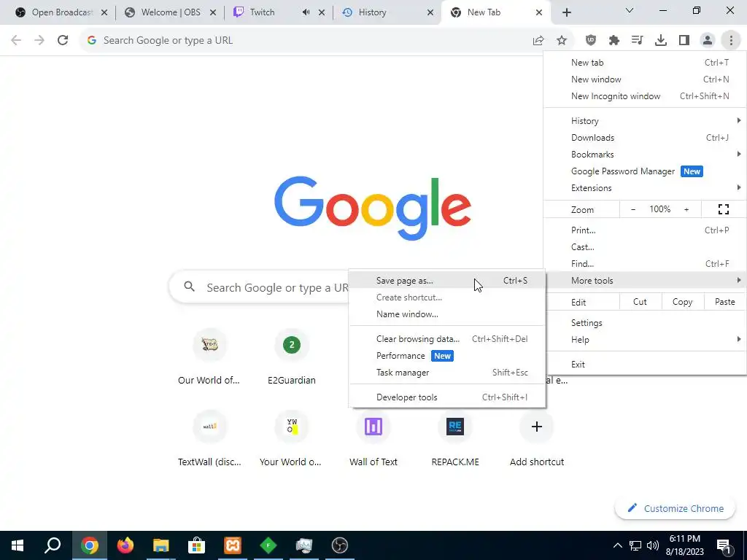Share this page icon in address bar
Screen dimensions: 747x560
[x=538, y=40]
